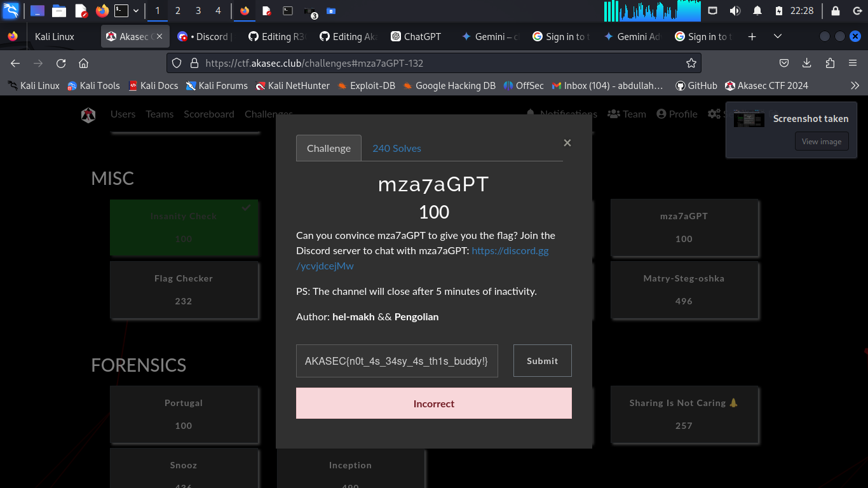Click the battery power tray icon
The height and width of the screenshot is (488, 868).
(x=779, y=11)
